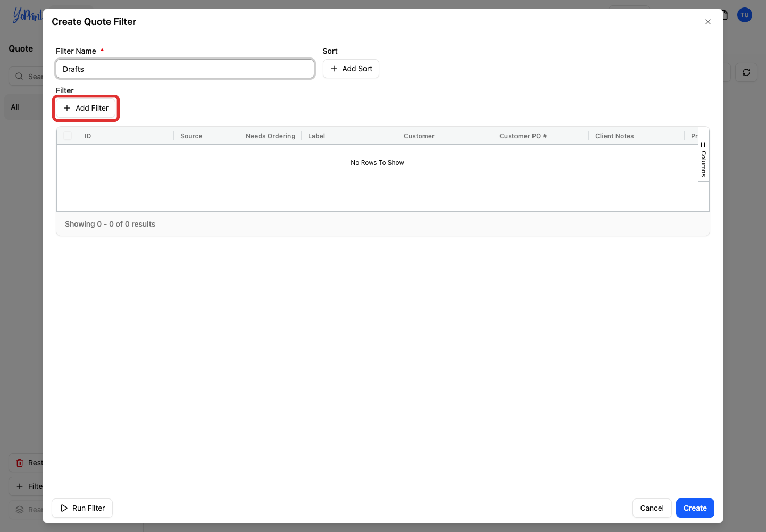Click the Source column header
766x532 pixels.
pyautogui.click(x=191, y=136)
